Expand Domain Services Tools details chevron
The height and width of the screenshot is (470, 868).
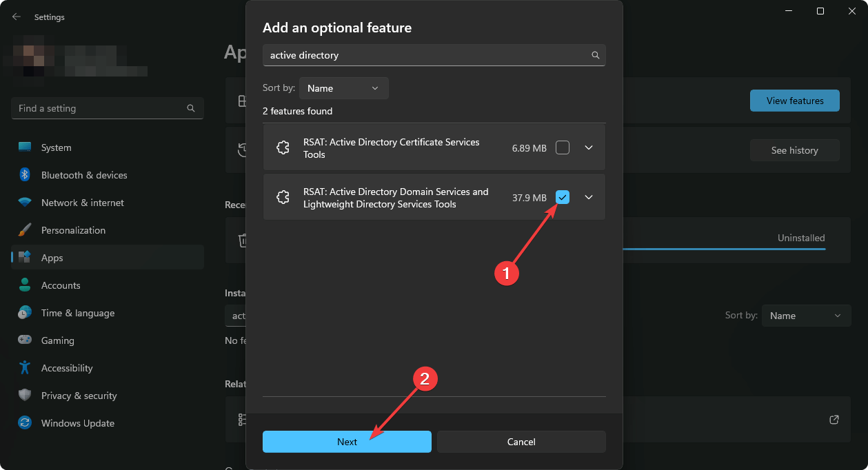589,197
